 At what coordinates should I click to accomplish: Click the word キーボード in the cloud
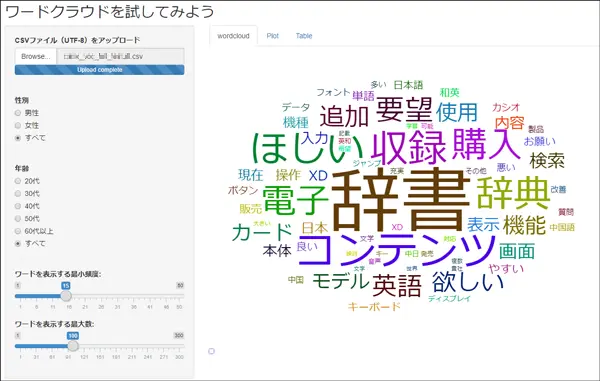point(374,306)
